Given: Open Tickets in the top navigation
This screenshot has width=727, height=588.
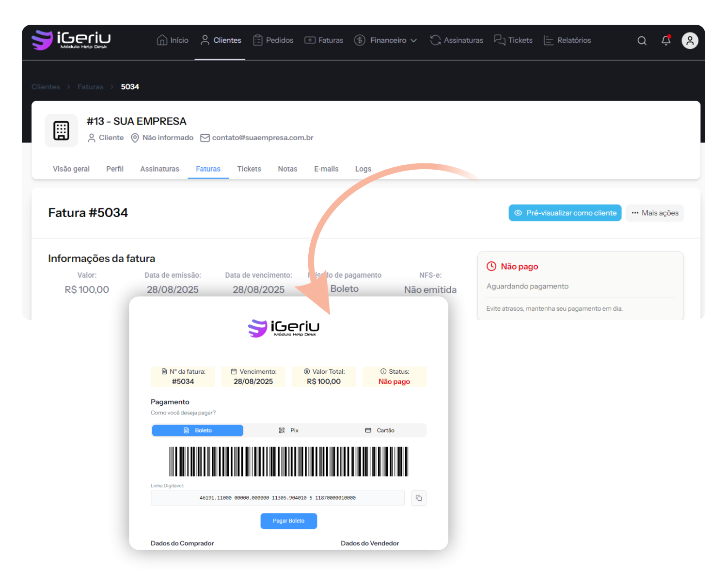Looking at the screenshot, I should click(x=513, y=40).
